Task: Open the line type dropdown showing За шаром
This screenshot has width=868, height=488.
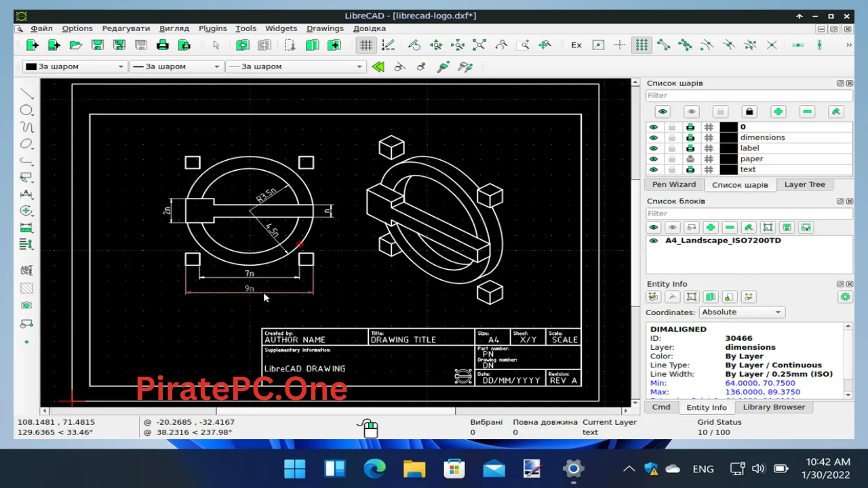Action: 295,66
